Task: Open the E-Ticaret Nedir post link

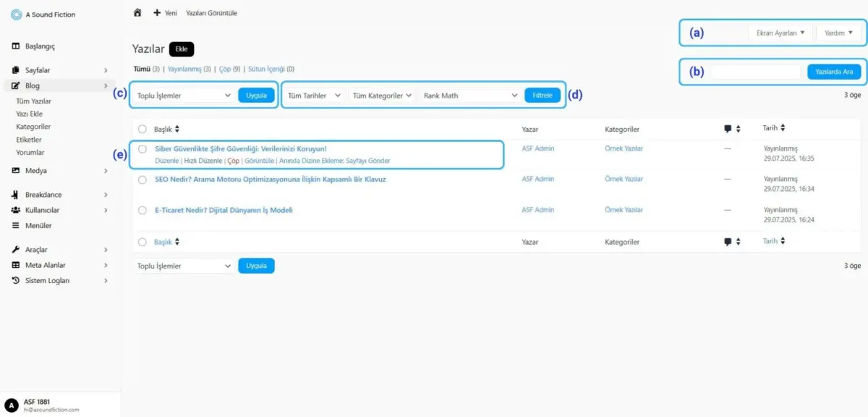Action: click(x=224, y=210)
